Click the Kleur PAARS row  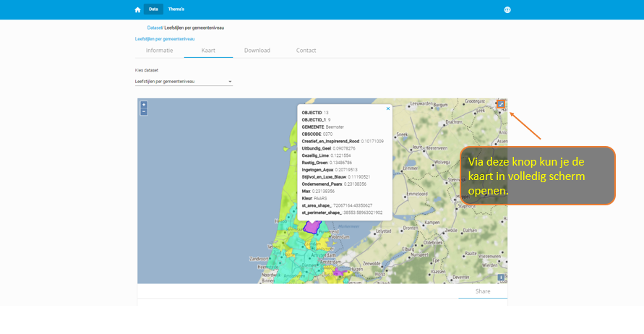(x=314, y=198)
